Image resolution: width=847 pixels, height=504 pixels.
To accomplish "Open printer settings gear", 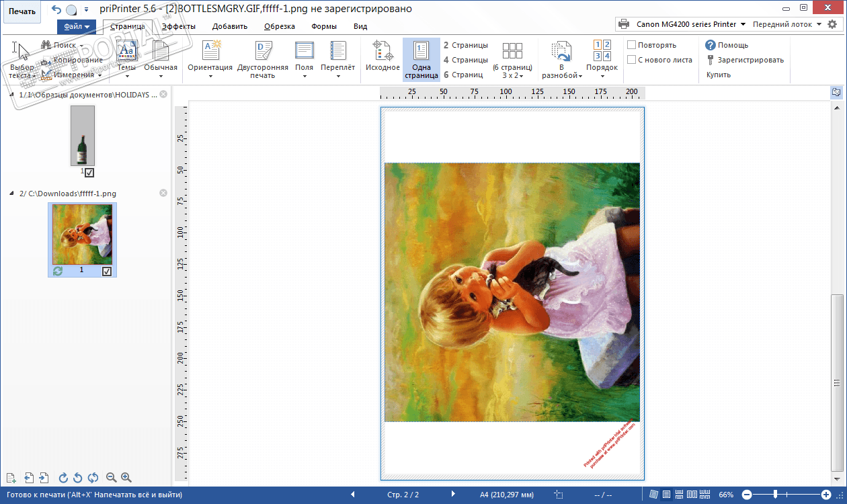I will (x=832, y=24).
